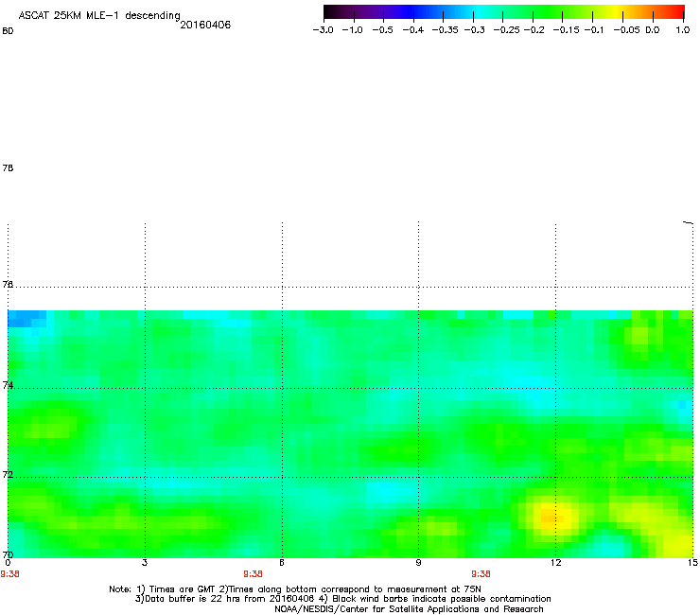Click the -0.15 color bar label
Viewport: 700px width, 615px height.
tap(566, 30)
